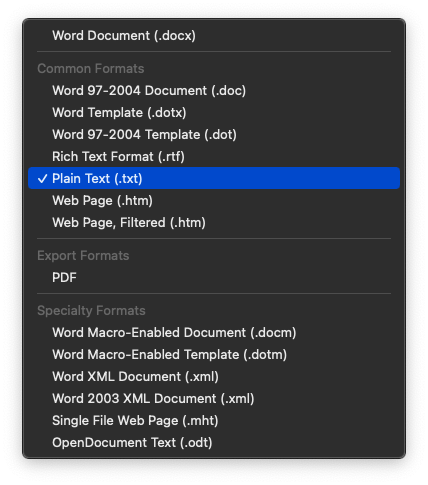Image resolution: width=428 pixels, height=485 pixels.
Task: Select Word 97-2004 Template (.dot)
Action: coord(214,134)
